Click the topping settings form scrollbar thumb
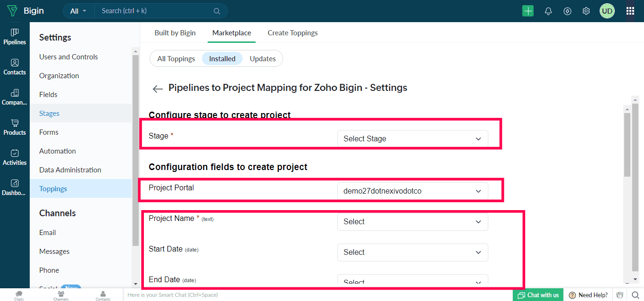Viewport: 644px width, 301px height. [627, 145]
